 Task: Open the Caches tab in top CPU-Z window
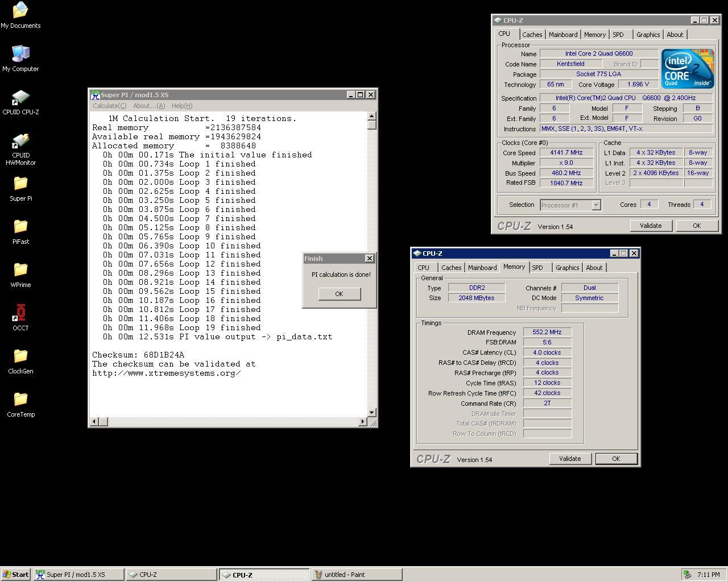(x=532, y=35)
